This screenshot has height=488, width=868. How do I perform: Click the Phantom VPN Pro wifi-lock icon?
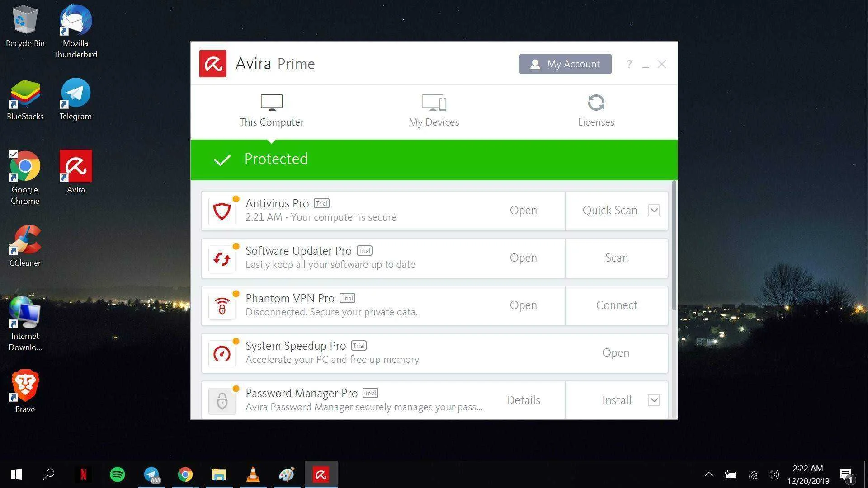pos(222,306)
